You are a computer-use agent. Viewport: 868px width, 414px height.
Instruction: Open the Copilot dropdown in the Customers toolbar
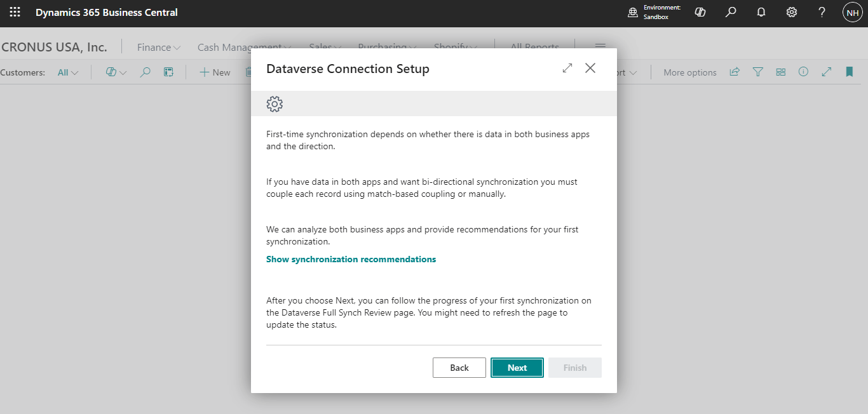116,72
